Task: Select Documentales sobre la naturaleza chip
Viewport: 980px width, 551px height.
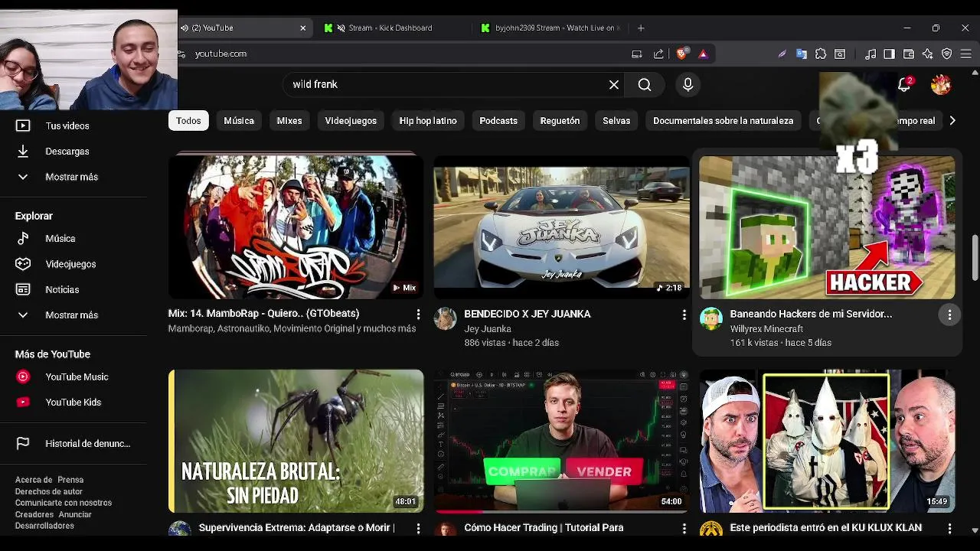Action: [724, 121]
